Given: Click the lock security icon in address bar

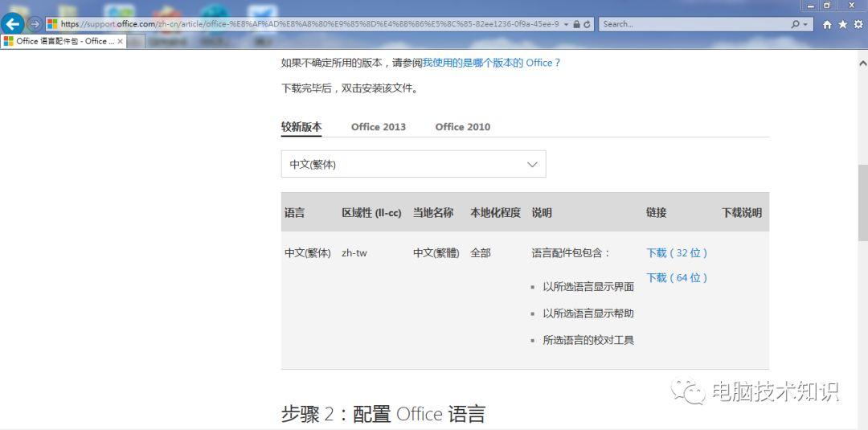Looking at the screenshot, I should click(577, 24).
